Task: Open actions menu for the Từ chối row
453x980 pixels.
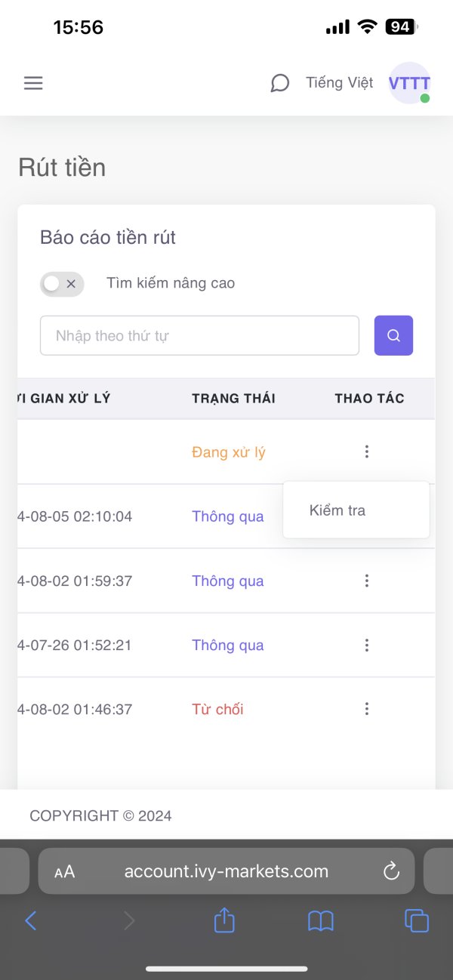Action: coord(367,709)
